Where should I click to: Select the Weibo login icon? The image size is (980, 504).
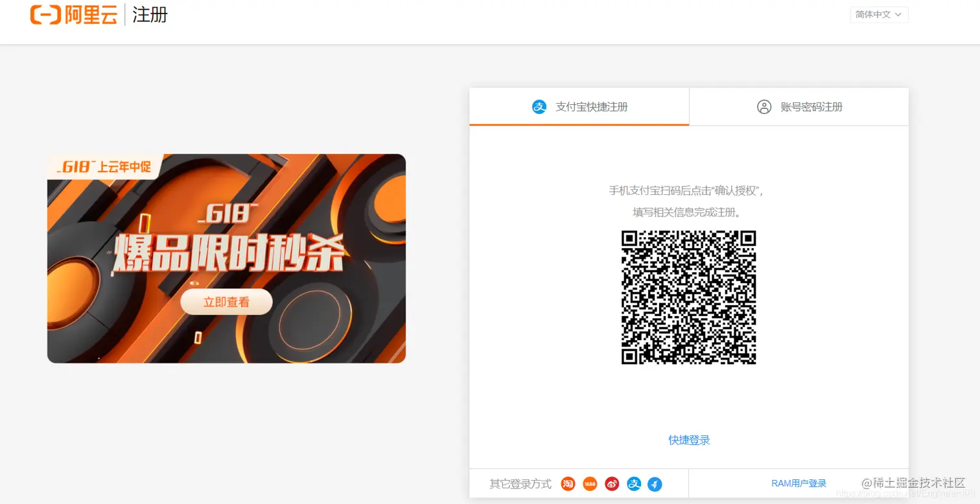[612, 483]
